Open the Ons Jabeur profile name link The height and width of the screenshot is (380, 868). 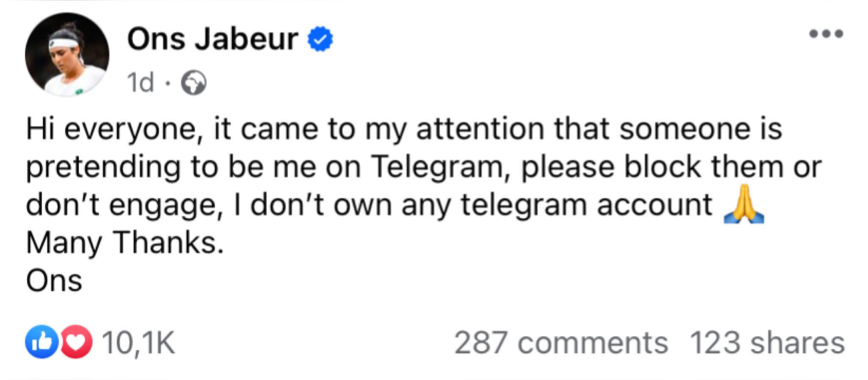213,39
